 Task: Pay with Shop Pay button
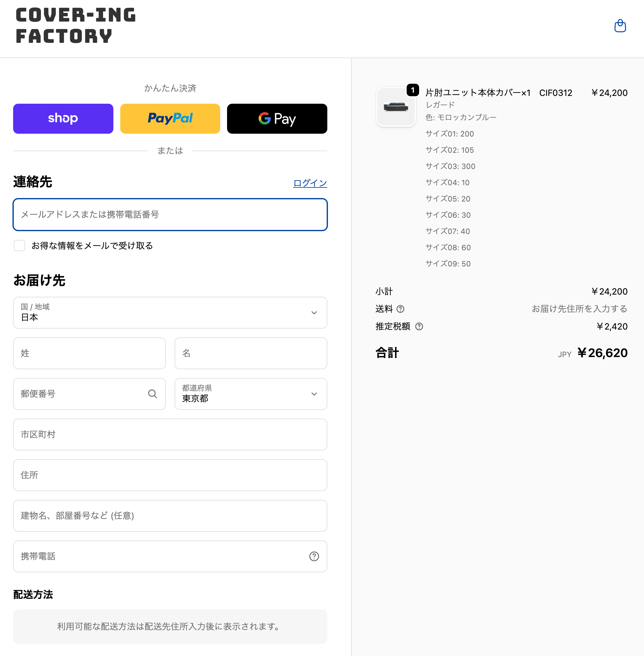coord(63,119)
